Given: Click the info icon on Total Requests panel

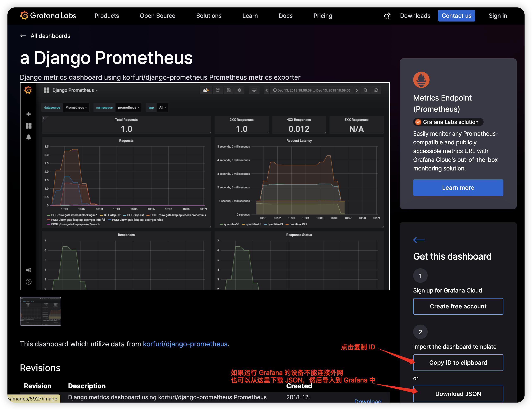Looking at the screenshot, I should 44,118.
